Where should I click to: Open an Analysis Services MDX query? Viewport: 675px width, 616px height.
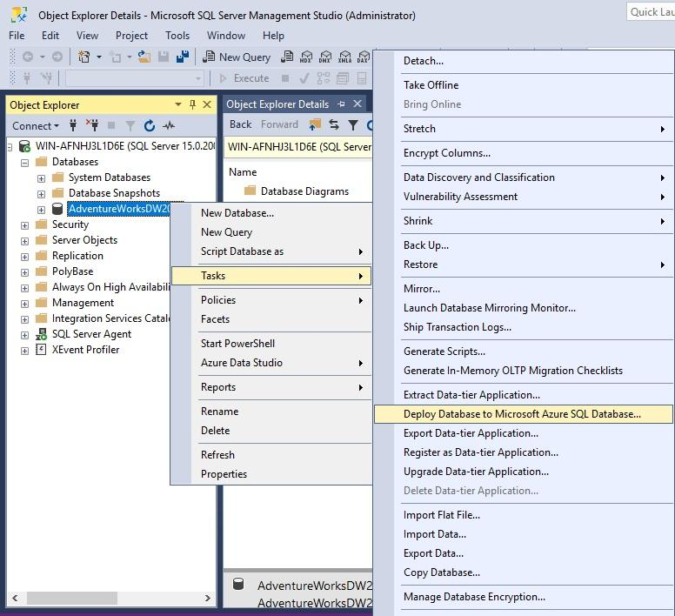306,57
